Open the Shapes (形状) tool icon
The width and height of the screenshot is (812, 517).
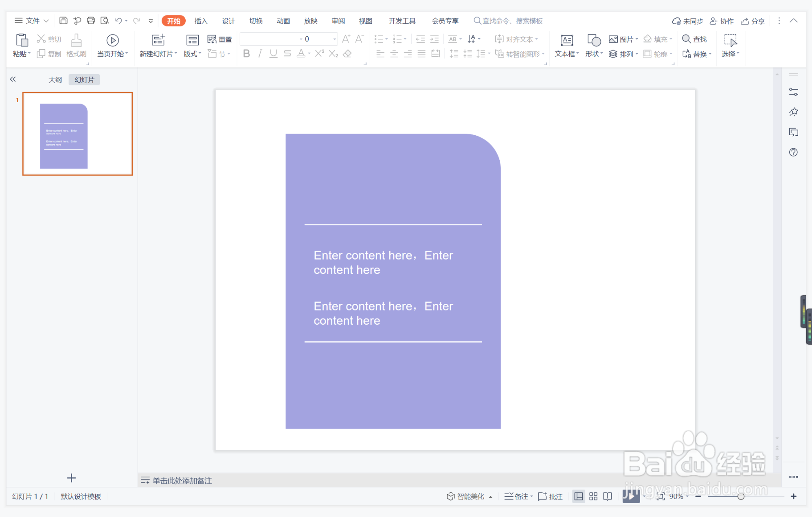coord(594,40)
